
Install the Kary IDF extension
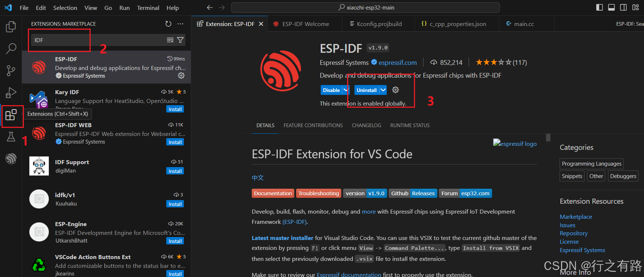coord(175,109)
